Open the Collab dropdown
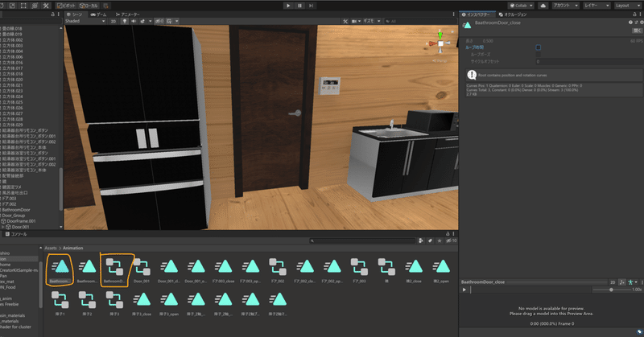The image size is (644, 337). (521, 6)
